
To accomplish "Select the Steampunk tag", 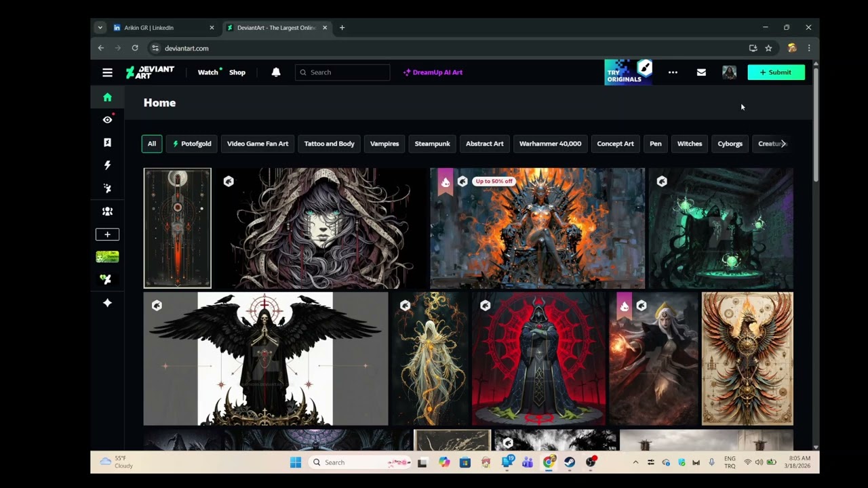I will 433,144.
